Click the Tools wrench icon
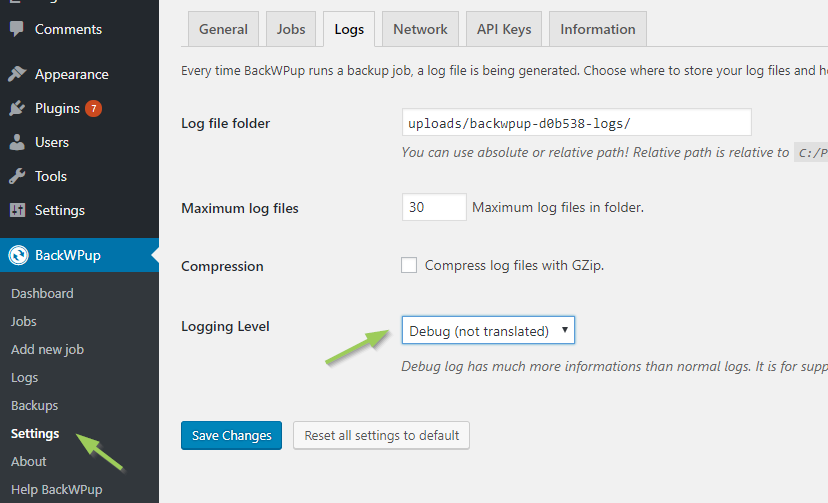This screenshot has height=503, width=828. 17,176
